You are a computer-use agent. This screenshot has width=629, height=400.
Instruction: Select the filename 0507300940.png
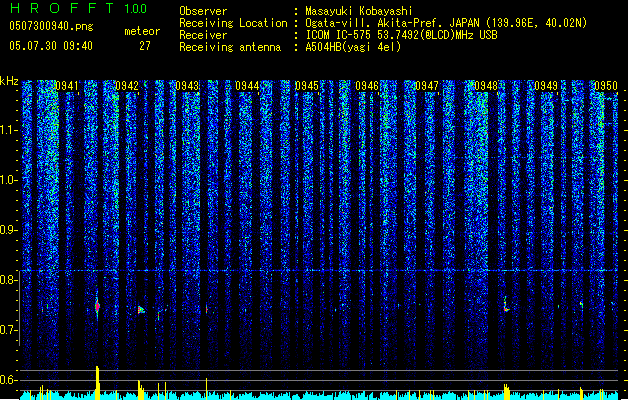click(51, 26)
